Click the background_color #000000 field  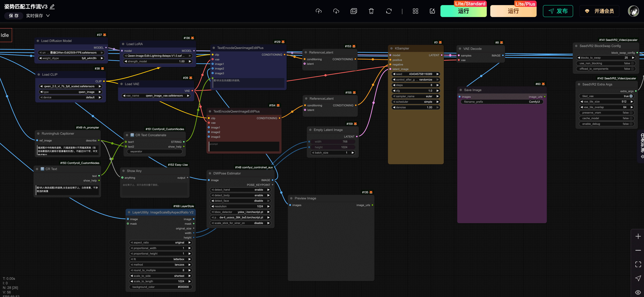pos(161,287)
